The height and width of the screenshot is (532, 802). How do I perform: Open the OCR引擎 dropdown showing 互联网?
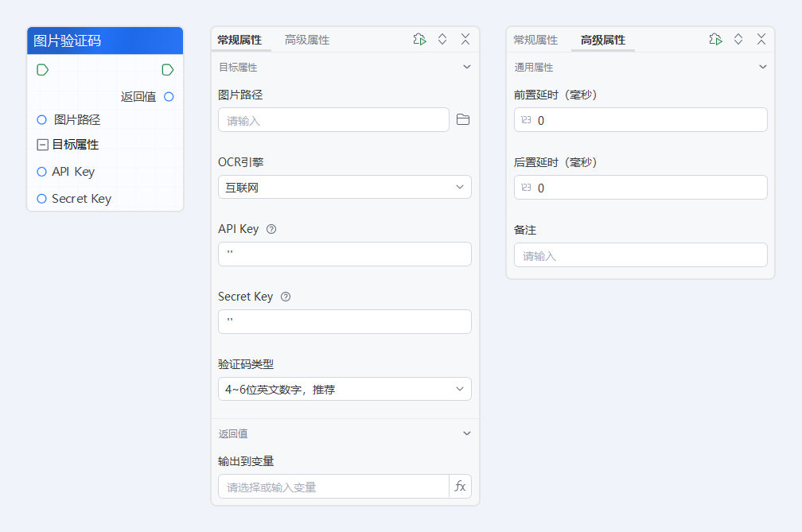click(345, 187)
